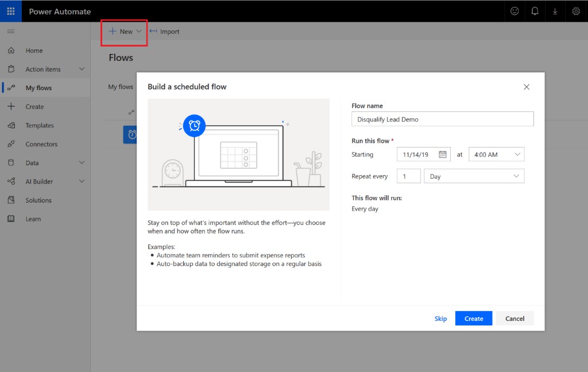The image size is (588, 372).
Task: Click the Templates icon in sidebar
Action: pos(11,125)
